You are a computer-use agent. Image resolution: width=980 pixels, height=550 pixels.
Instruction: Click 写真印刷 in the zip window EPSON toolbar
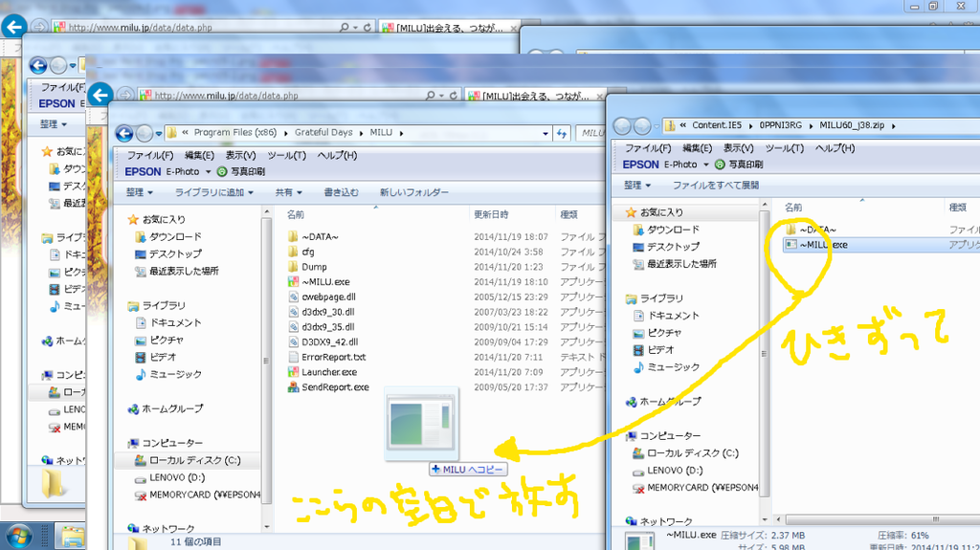(x=740, y=165)
